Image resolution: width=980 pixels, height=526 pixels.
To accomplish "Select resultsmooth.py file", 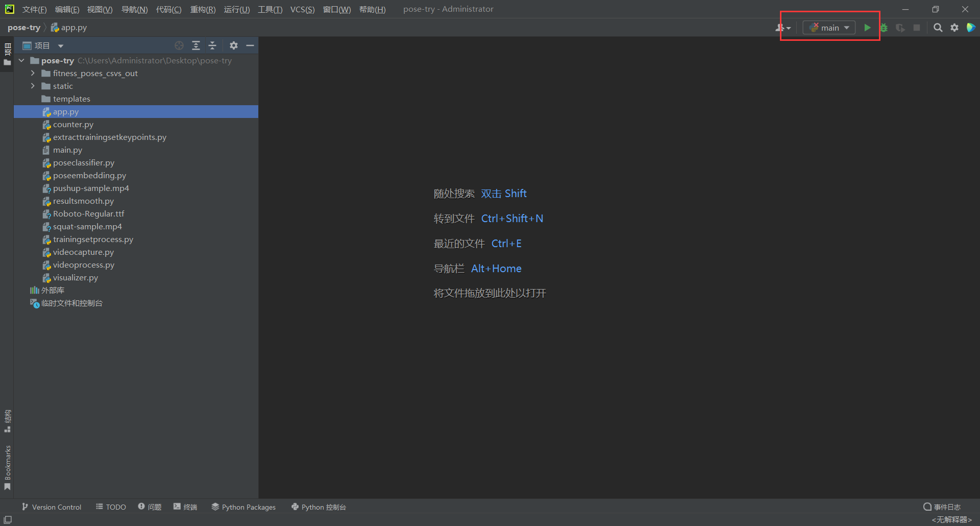I will pos(83,201).
